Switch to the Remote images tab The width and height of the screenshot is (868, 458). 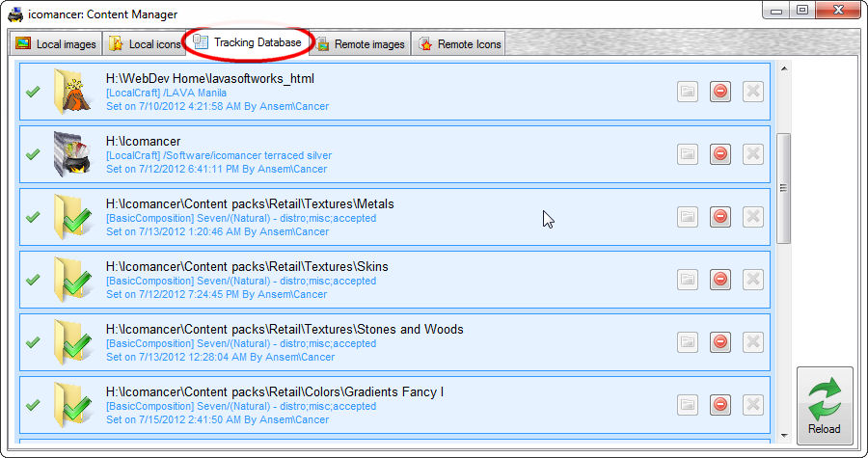point(360,43)
